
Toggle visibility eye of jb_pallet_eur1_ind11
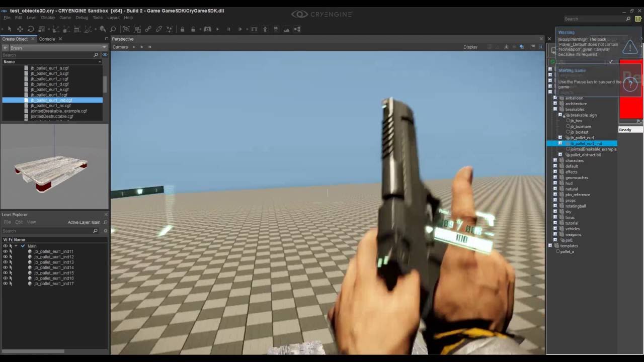[x=5, y=251]
